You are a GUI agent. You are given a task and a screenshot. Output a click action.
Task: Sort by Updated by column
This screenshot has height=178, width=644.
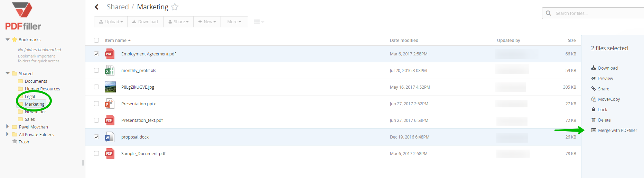coord(508,40)
